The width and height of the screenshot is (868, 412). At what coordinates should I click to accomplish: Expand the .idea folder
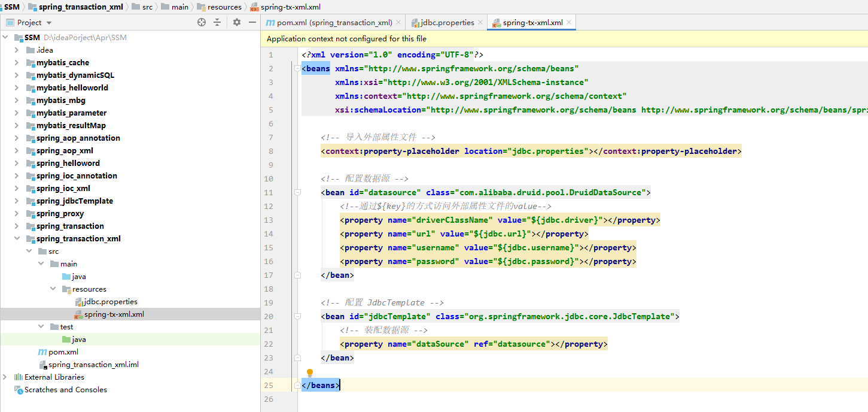18,50
